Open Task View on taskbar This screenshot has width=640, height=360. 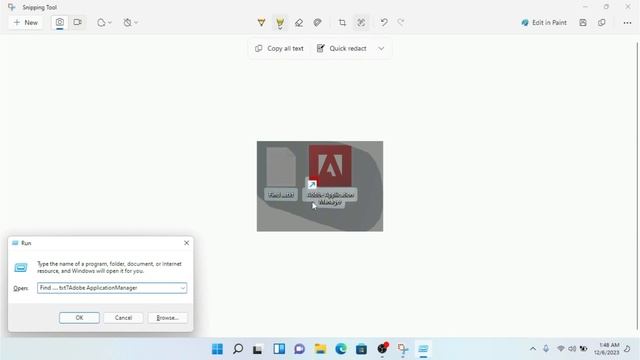tap(258, 349)
